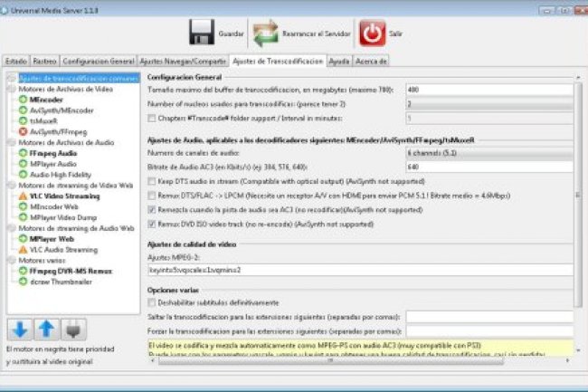Viewport: 588px width, 392px height.
Task: Switch to the Estado tab
Action: pos(16,62)
